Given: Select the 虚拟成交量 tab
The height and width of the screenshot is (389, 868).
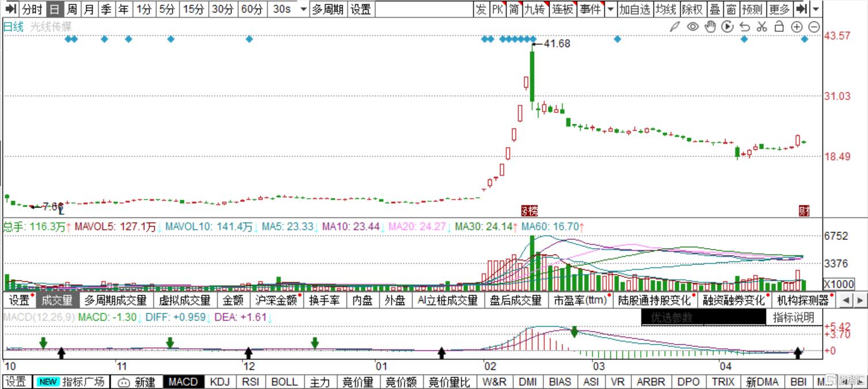Looking at the screenshot, I should (x=185, y=300).
